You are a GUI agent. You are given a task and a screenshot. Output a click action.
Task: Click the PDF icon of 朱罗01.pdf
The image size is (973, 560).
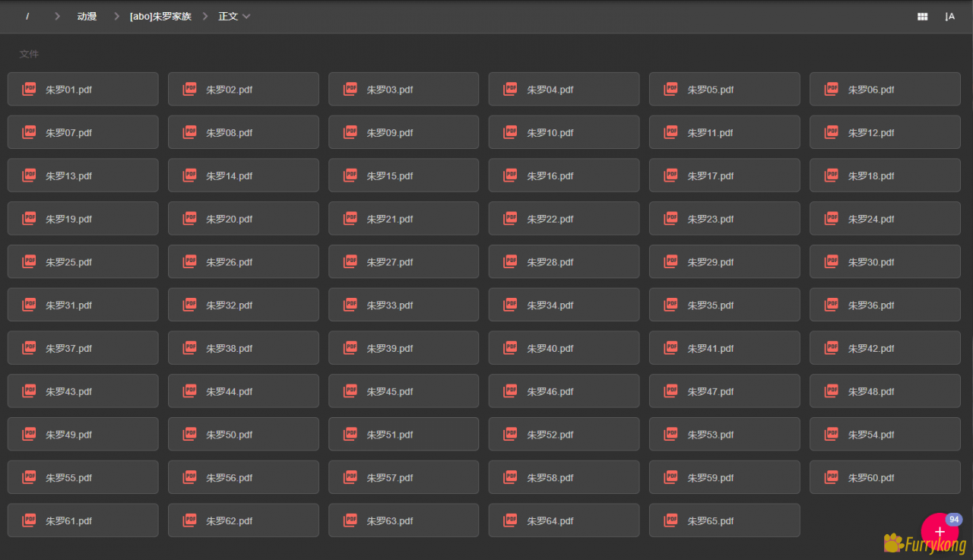point(29,89)
